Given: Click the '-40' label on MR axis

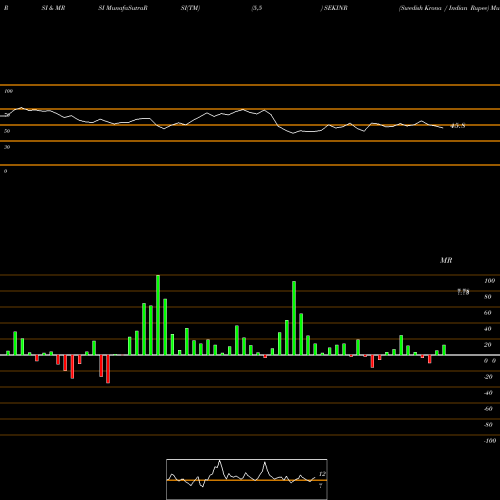Looking at the screenshot, I should [488, 393].
